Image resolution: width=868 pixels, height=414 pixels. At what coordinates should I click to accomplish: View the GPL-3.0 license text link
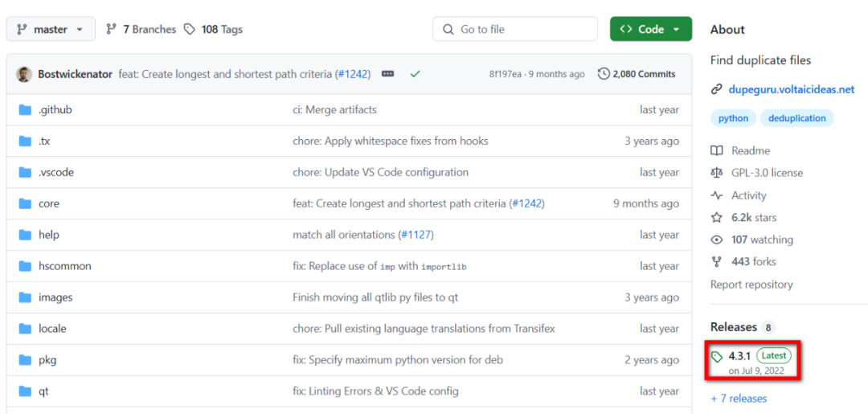pyautogui.click(x=768, y=174)
